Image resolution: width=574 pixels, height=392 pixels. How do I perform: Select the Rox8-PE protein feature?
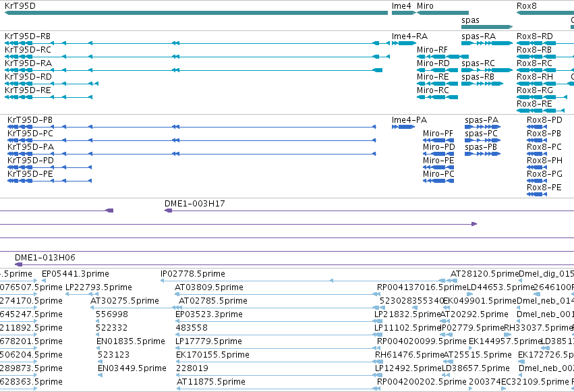pos(544,188)
